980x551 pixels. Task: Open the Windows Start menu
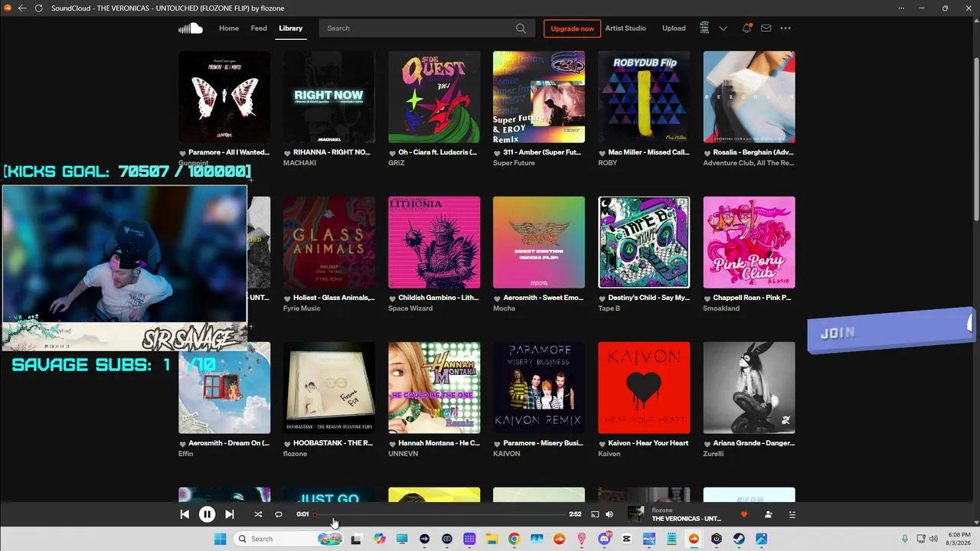tap(220, 539)
